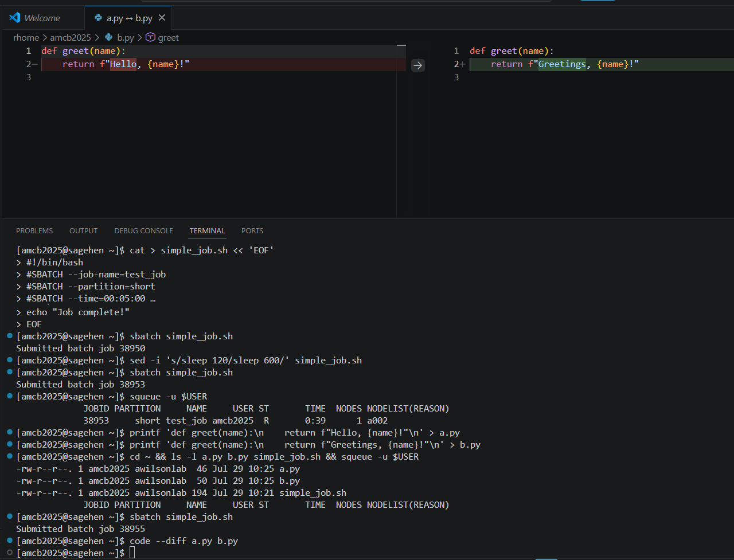The width and height of the screenshot is (734, 560).
Task: Click the command marker dot beside the sed command
Action: [x=10, y=361]
